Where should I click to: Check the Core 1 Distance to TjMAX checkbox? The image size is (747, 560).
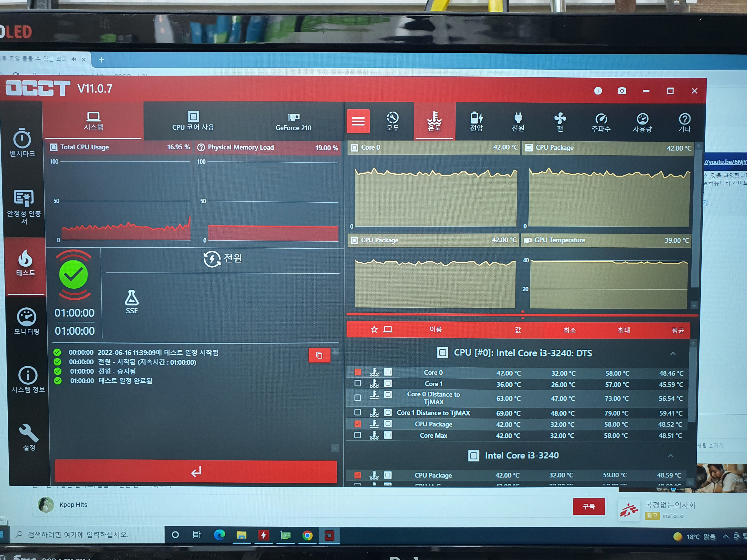pos(358,412)
